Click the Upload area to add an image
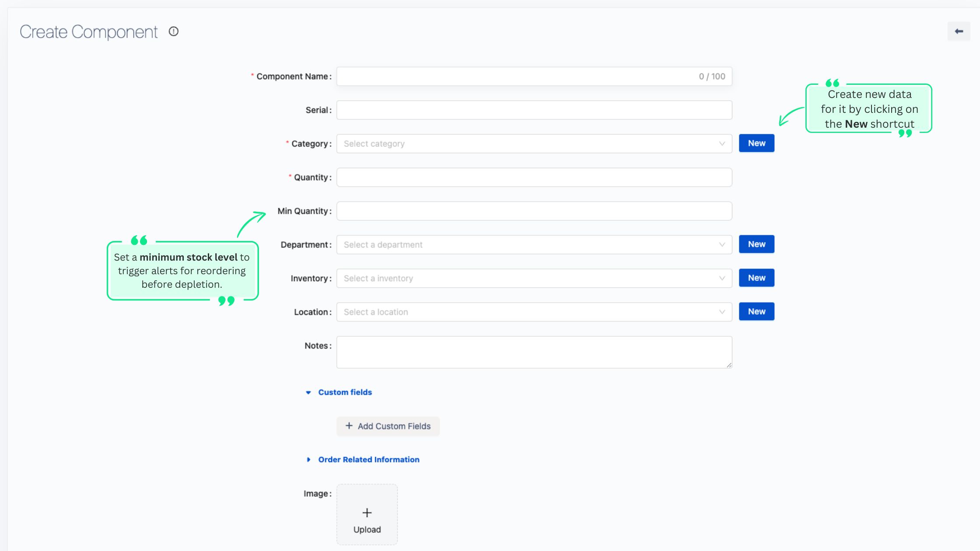Viewport: 980px width, 551px height. (x=367, y=515)
